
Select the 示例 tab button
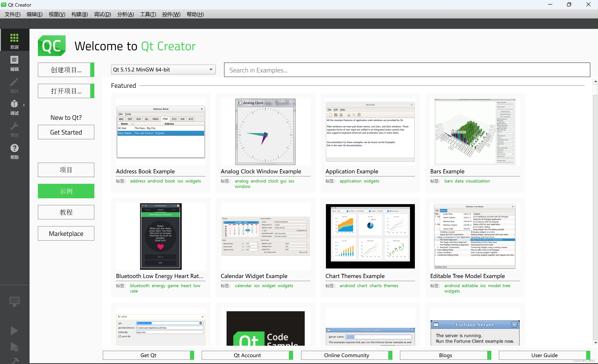click(66, 191)
